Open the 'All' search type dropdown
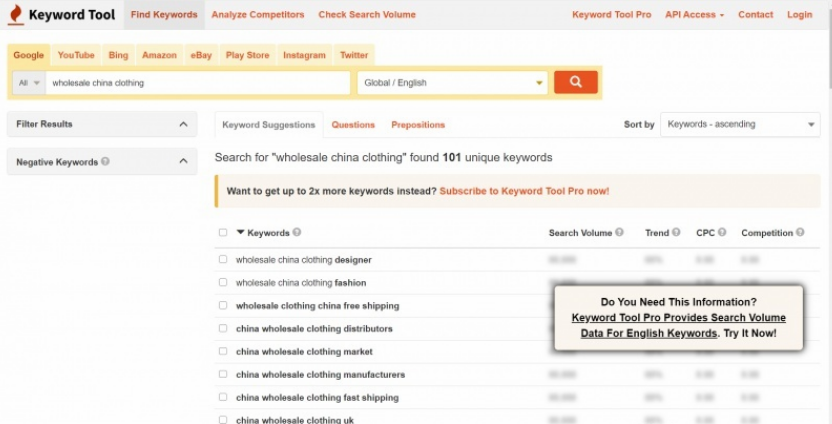 pos(29,83)
